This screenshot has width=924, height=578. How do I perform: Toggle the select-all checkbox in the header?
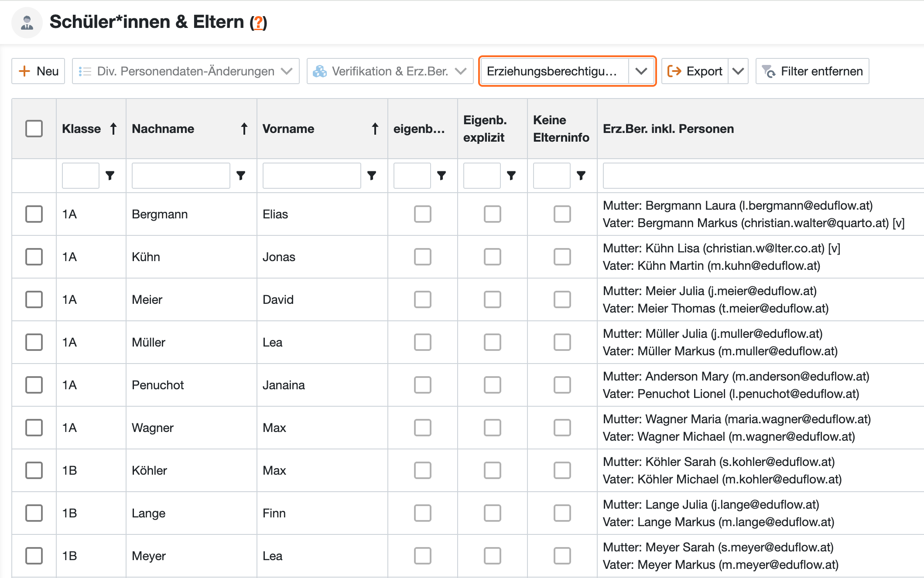[34, 129]
